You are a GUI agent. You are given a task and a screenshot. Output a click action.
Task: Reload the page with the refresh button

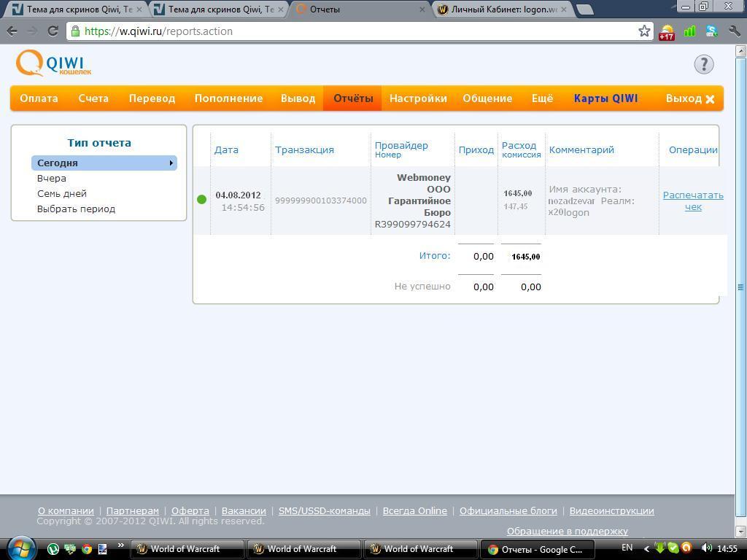[53, 31]
